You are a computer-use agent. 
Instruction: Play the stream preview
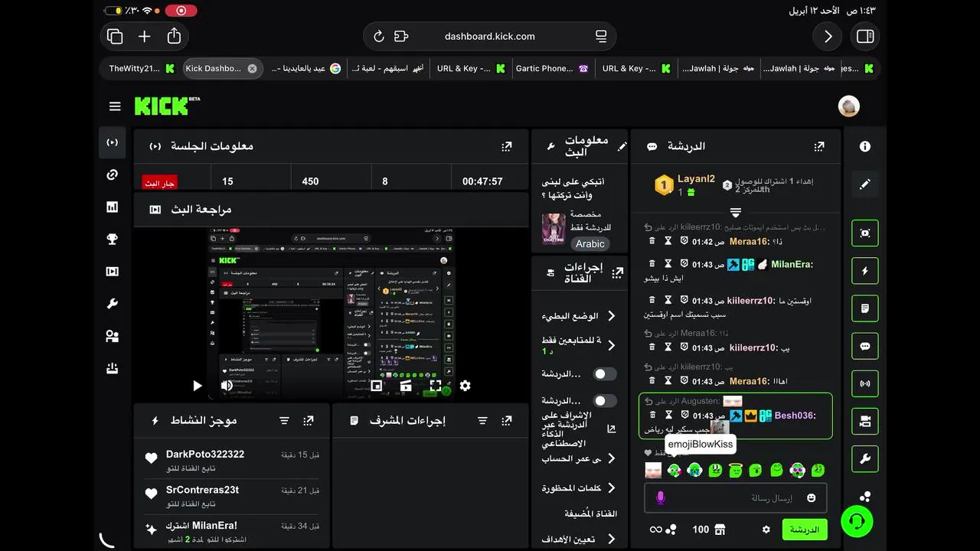pos(197,386)
